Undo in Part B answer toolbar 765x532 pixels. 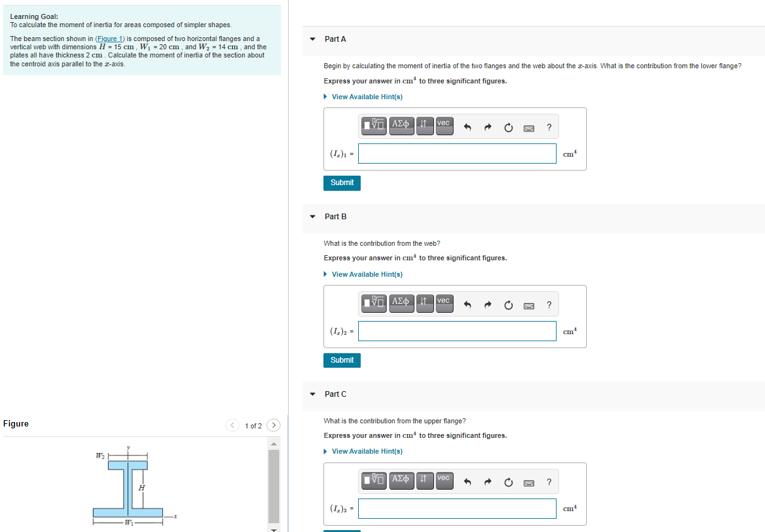coord(467,305)
